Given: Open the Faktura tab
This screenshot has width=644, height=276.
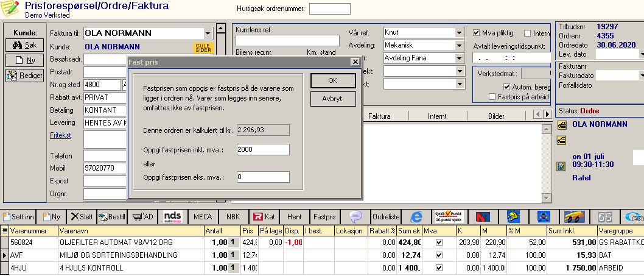Looking at the screenshot, I should click(x=379, y=116).
